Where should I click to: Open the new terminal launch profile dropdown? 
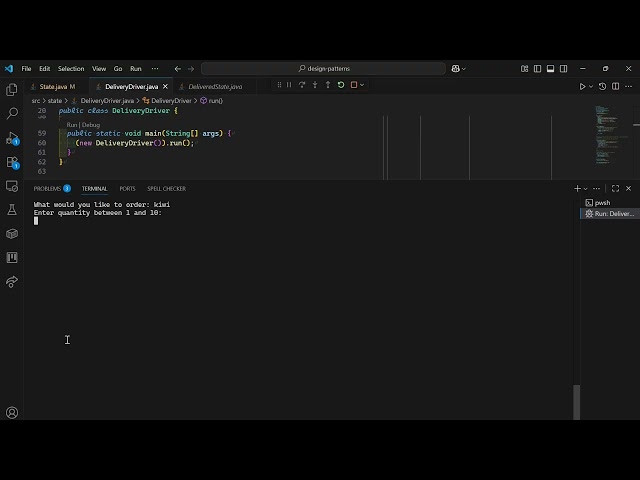tap(585, 189)
